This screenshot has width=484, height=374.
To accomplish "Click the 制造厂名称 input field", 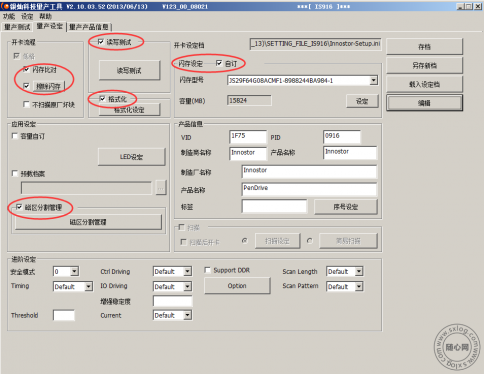I will (x=309, y=171).
